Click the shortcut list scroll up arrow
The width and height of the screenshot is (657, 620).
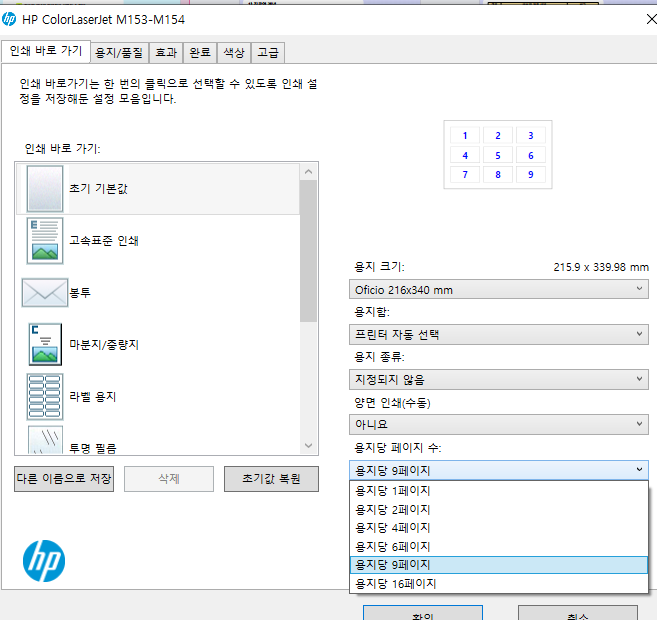[309, 172]
